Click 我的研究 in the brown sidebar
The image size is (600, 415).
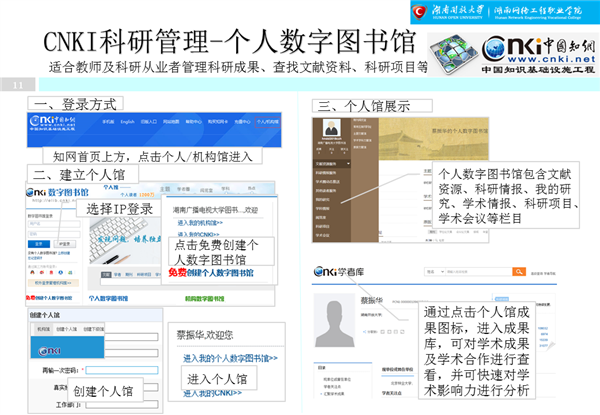(x=323, y=200)
